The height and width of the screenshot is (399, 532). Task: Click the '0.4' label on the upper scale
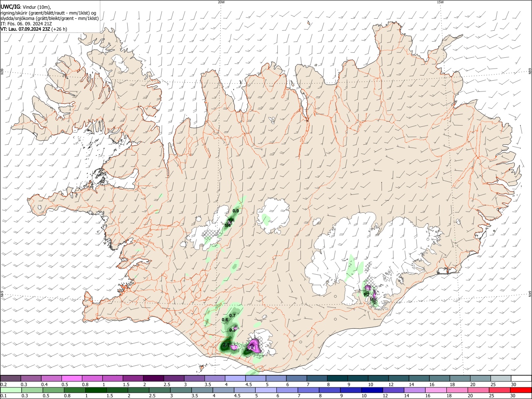point(44,384)
